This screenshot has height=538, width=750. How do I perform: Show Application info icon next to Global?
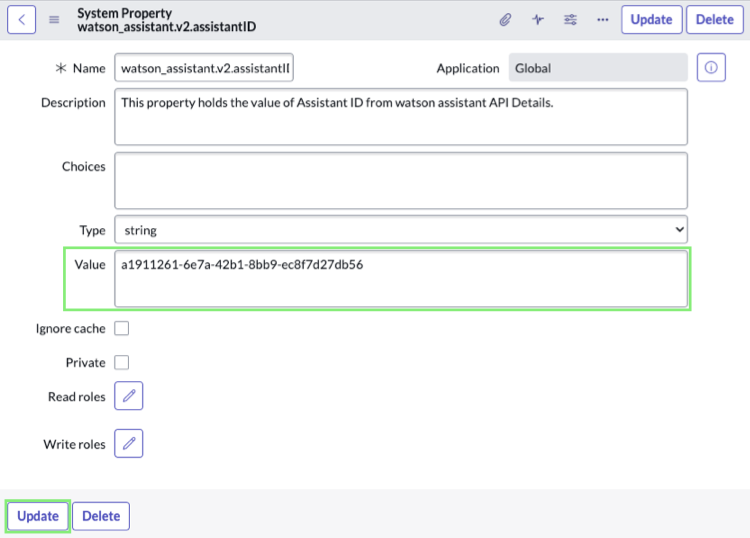click(x=711, y=67)
